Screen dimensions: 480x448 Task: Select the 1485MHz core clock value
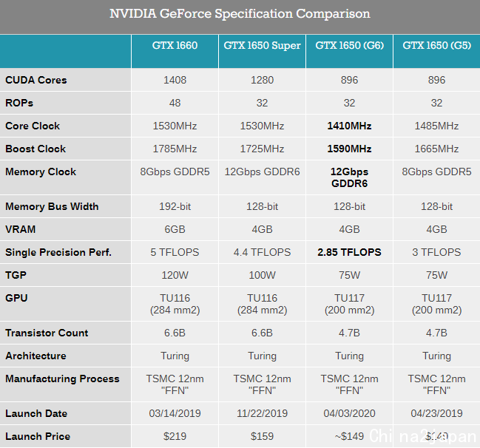436,126
